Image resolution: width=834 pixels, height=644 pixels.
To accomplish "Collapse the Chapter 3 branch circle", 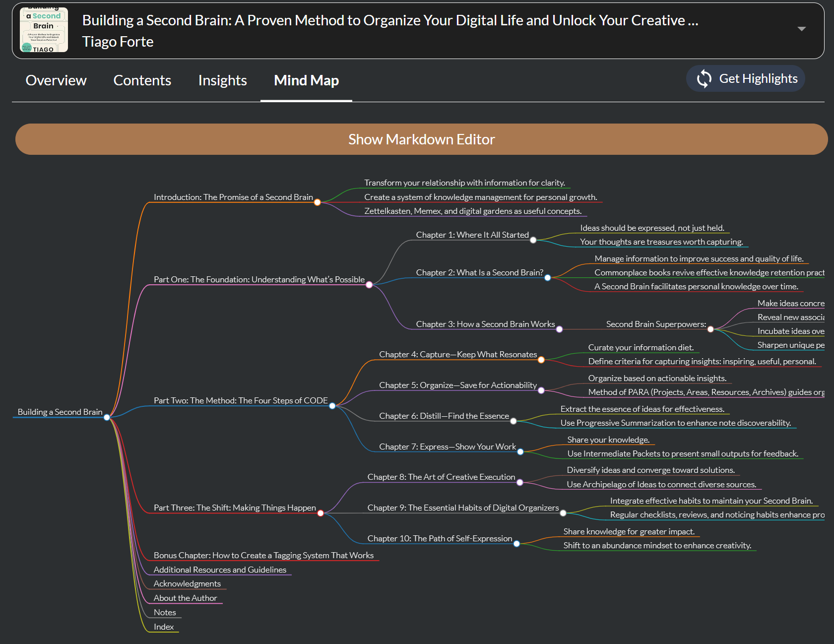I will click(560, 329).
